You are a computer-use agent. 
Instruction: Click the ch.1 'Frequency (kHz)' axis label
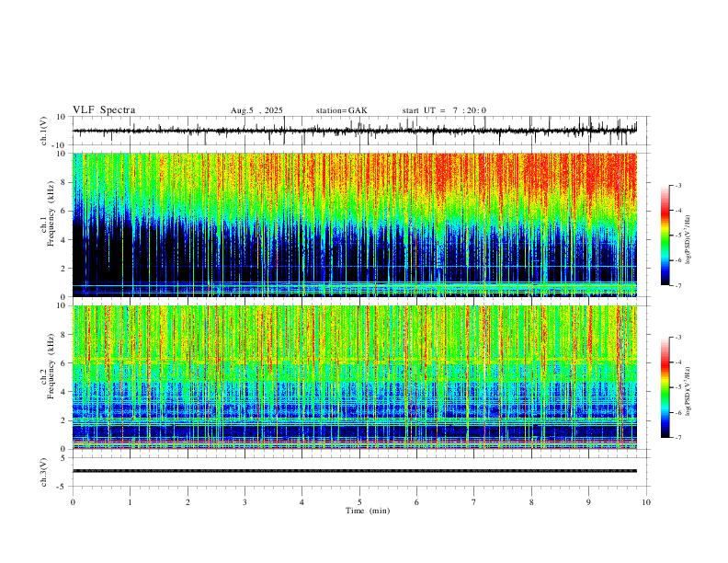[51, 213]
